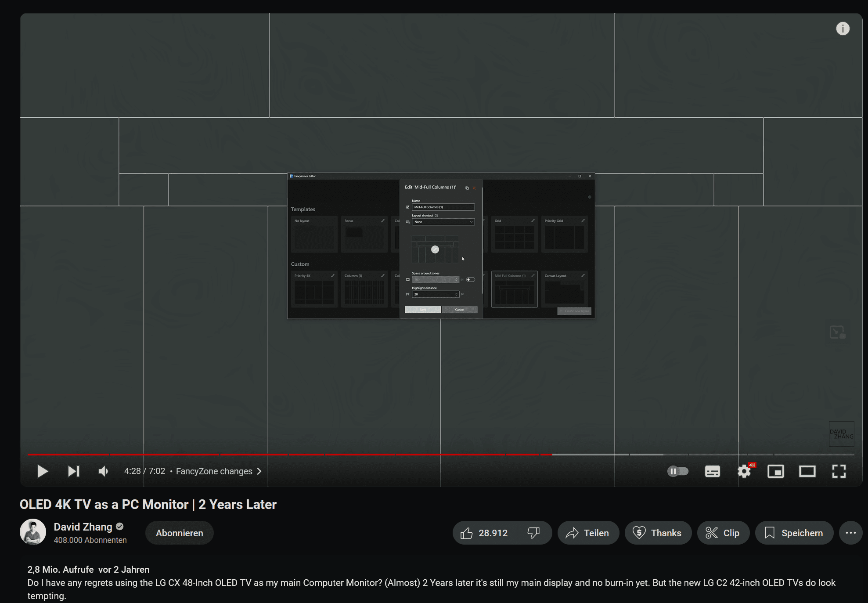Open player settings gear
868x603 pixels.
coord(744,471)
